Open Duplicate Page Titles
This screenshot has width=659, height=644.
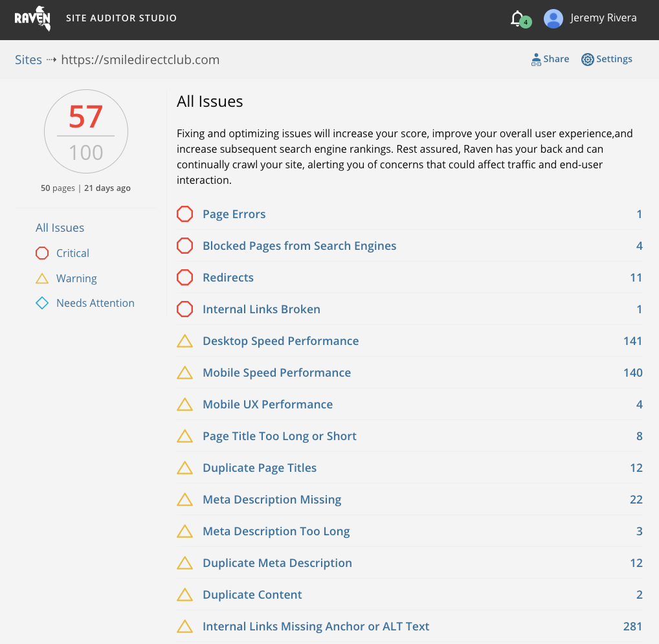(x=260, y=468)
